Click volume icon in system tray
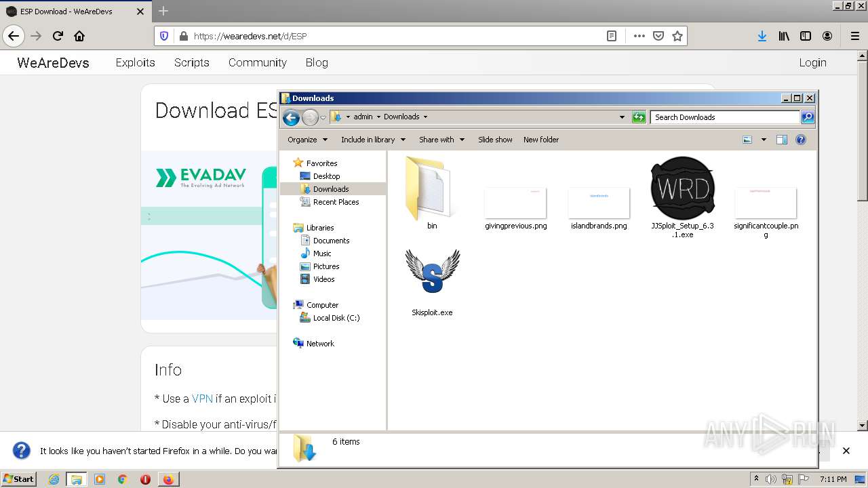The width and height of the screenshot is (868, 488). (771, 479)
